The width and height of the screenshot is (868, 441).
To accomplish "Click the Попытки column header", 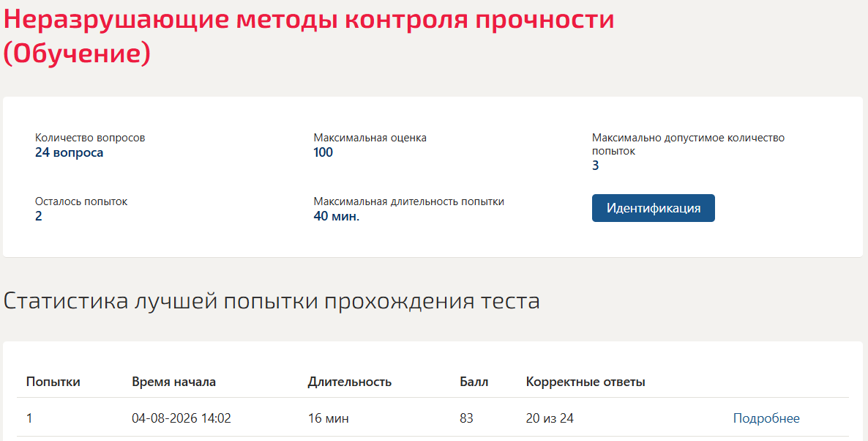I will click(x=53, y=382).
